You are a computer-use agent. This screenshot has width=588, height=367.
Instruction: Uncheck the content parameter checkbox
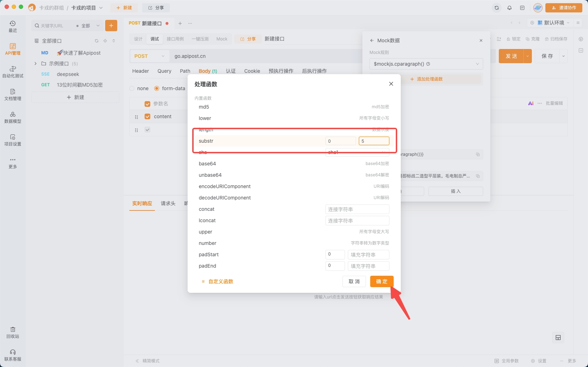[147, 116]
